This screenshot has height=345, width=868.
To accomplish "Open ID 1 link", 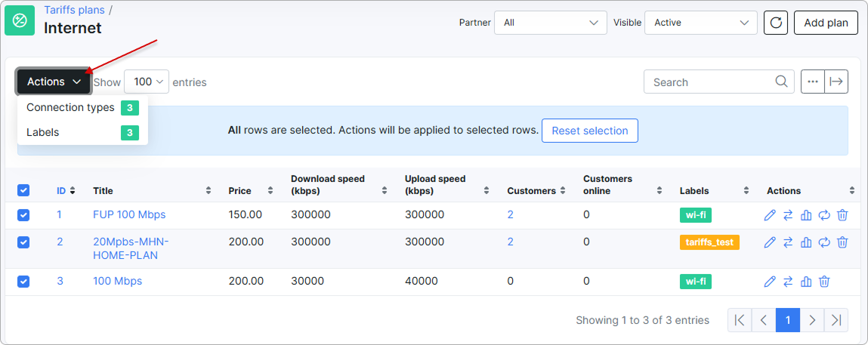I will pos(59,214).
